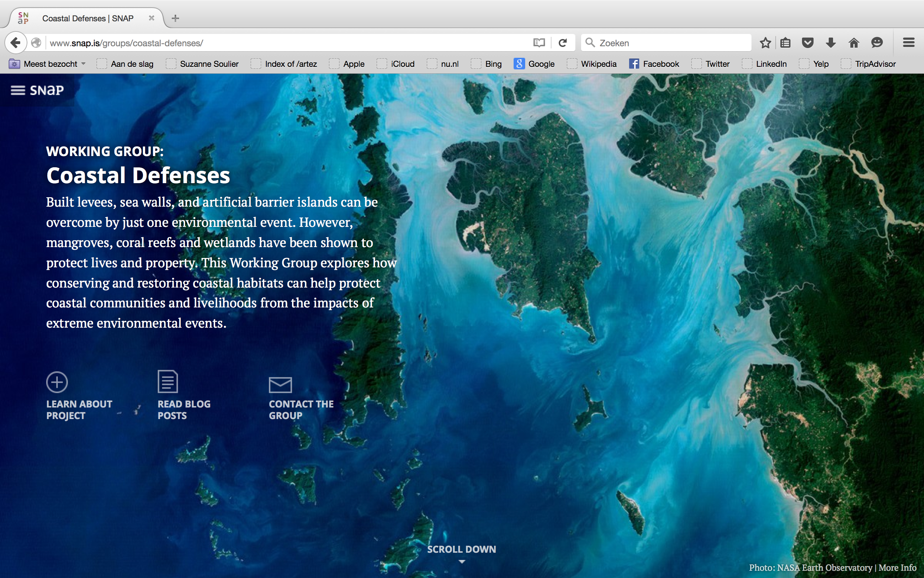924x578 pixels.
Task: Go to the home page icon
Action: (x=854, y=43)
